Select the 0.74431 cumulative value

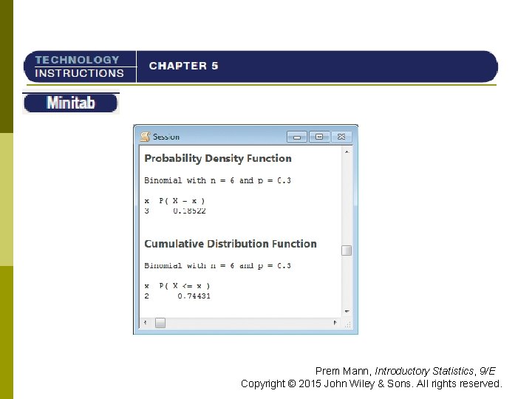[194, 296]
